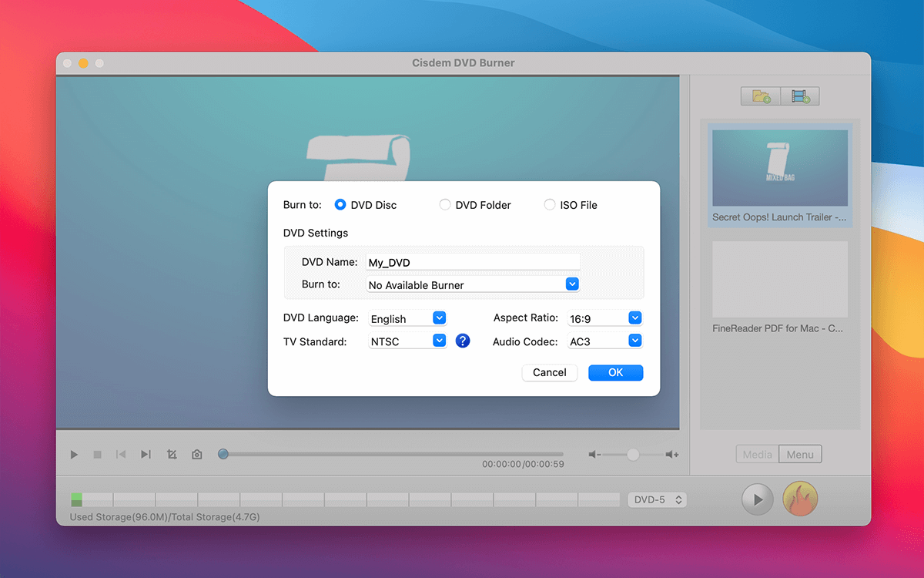Step to the next frame
Screen dimensions: 924x578
[x=146, y=455]
